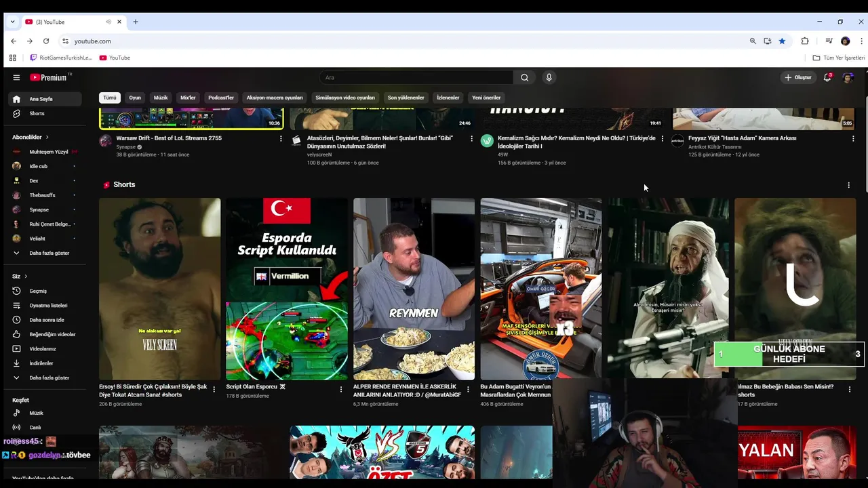
Task: Select the İzlenenler filter chip
Action: [448, 98]
